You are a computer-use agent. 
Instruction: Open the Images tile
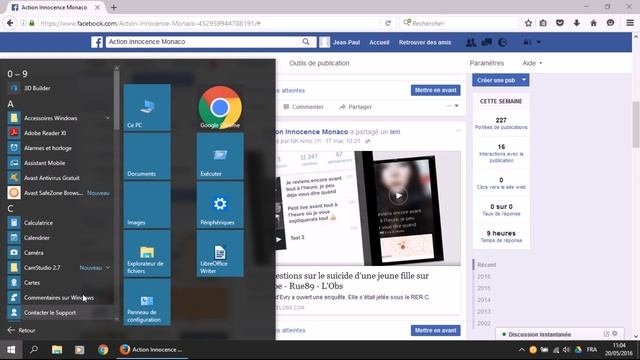(x=147, y=204)
